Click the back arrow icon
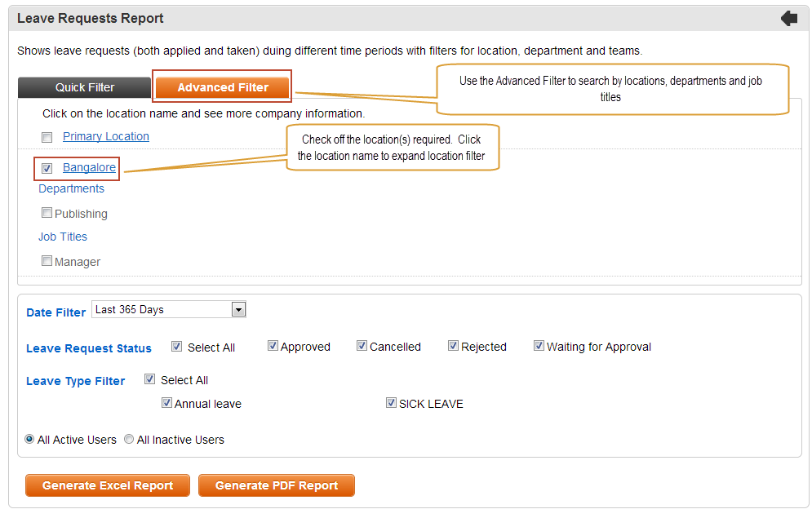 [789, 19]
